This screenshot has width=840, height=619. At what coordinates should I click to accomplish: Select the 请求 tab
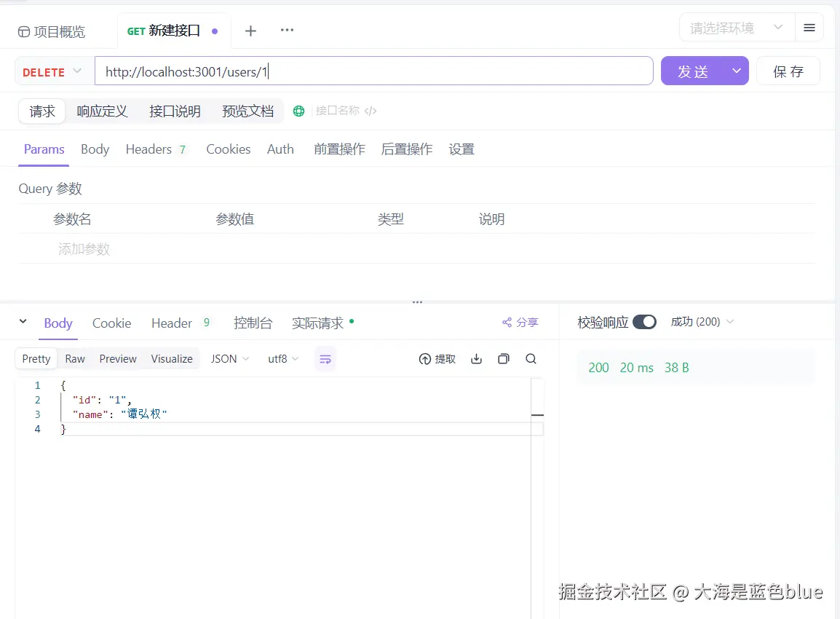click(x=42, y=111)
